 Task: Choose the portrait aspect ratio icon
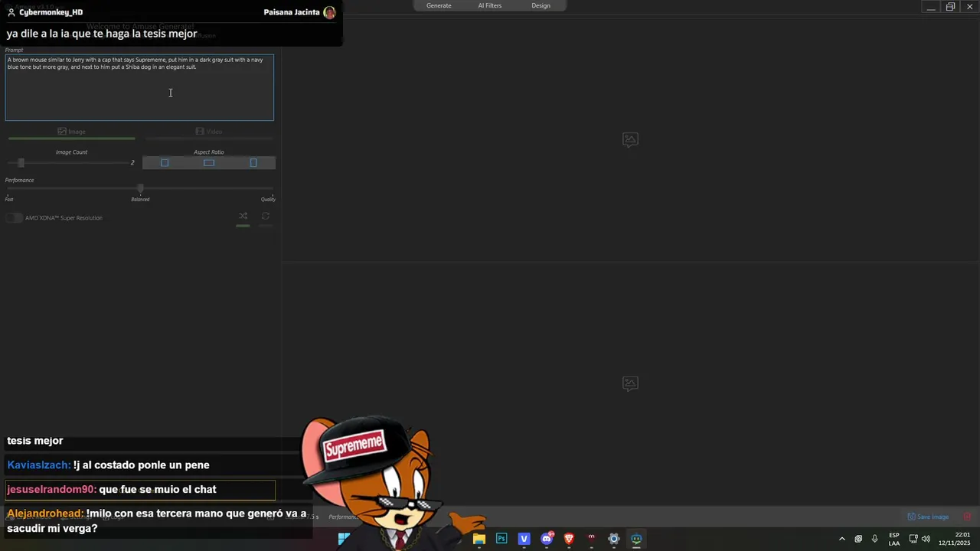pyautogui.click(x=253, y=162)
